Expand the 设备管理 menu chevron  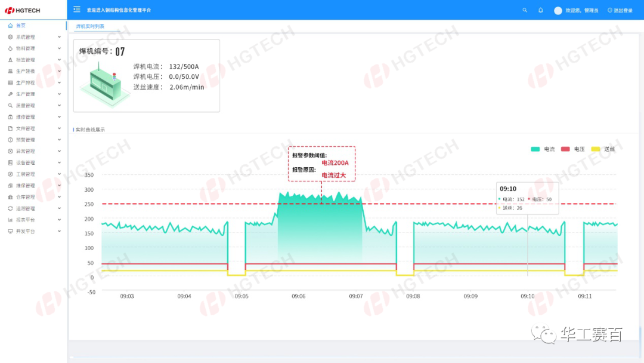pos(59,162)
